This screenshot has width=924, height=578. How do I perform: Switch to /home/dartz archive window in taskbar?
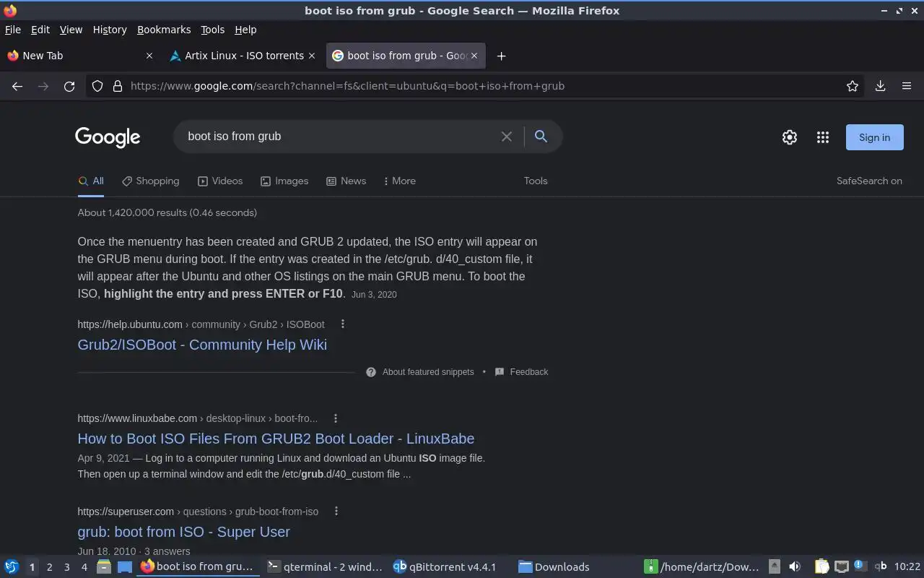tap(702, 567)
